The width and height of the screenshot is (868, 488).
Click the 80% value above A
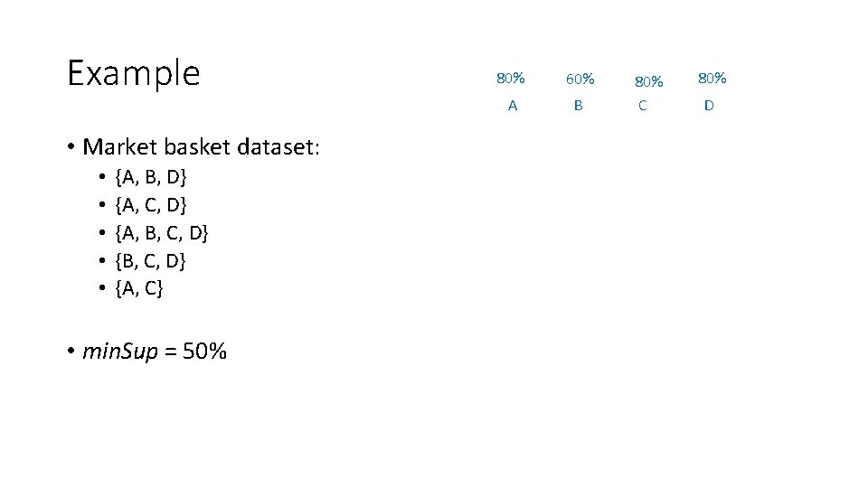pyautogui.click(x=511, y=79)
